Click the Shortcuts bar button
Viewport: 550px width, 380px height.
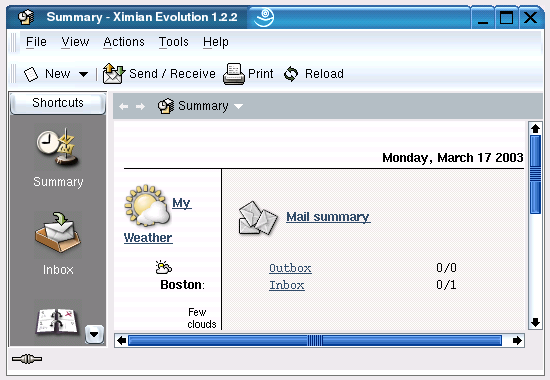click(58, 103)
